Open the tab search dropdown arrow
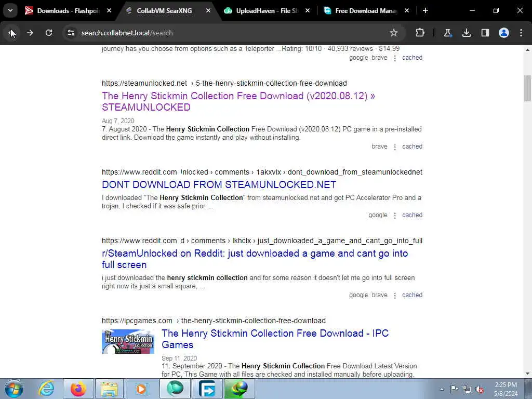Image resolution: width=532 pixels, height=399 pixels. click(10, 11)
